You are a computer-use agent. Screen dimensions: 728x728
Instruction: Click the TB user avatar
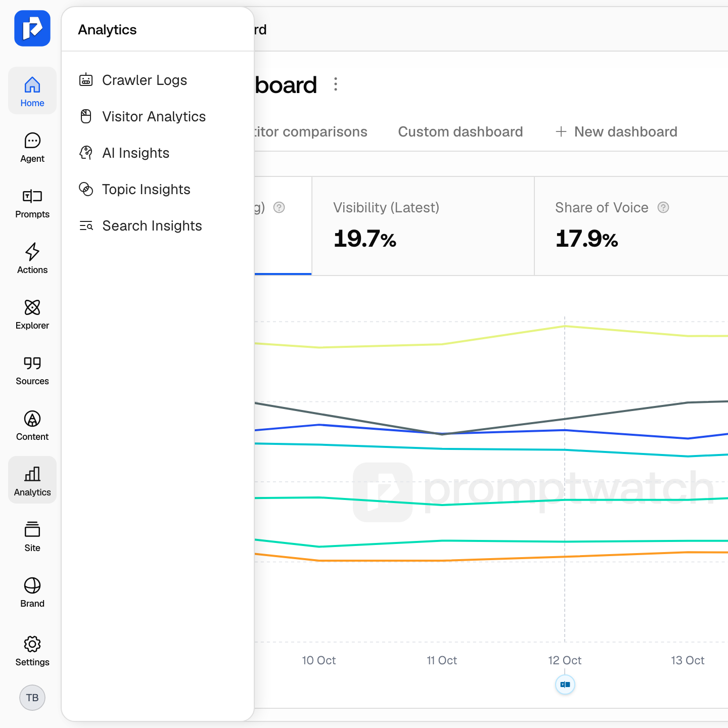tap(32, 698)
